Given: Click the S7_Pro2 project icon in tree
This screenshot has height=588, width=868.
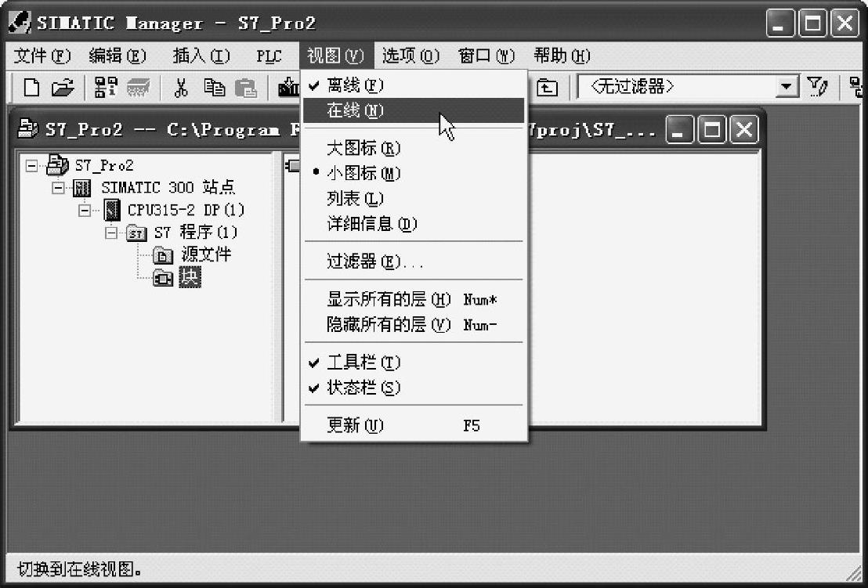Looking at the screenshot, I should (x=57, y=165).
